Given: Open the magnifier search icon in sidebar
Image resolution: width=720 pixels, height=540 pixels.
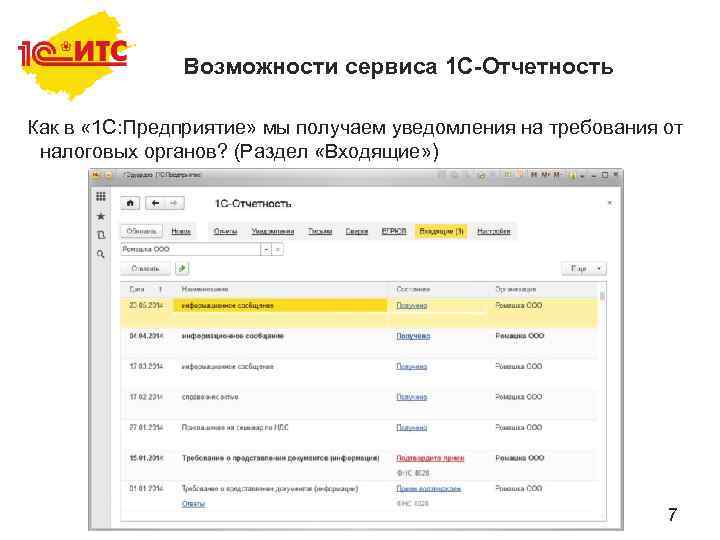Looking at the screenshot, I should 101,254.
